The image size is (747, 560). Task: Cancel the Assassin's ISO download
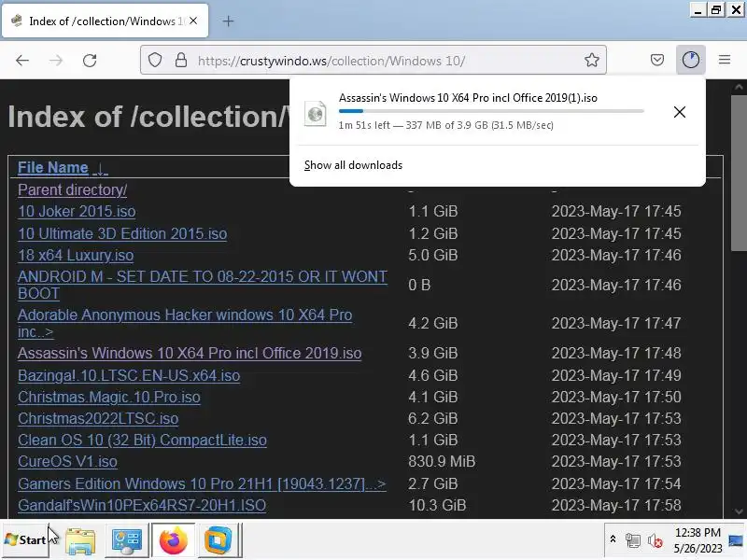680,112
